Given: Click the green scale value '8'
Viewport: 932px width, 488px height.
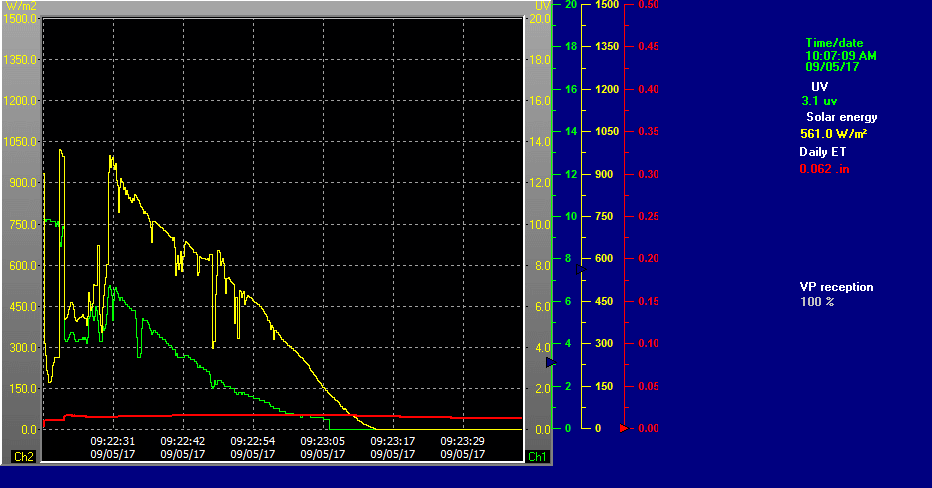Looking at the screenshot, I should click(568, 259).
